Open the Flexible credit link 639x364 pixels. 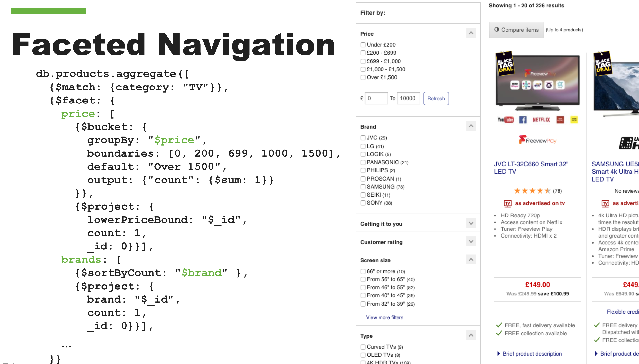tap(623, 312)
